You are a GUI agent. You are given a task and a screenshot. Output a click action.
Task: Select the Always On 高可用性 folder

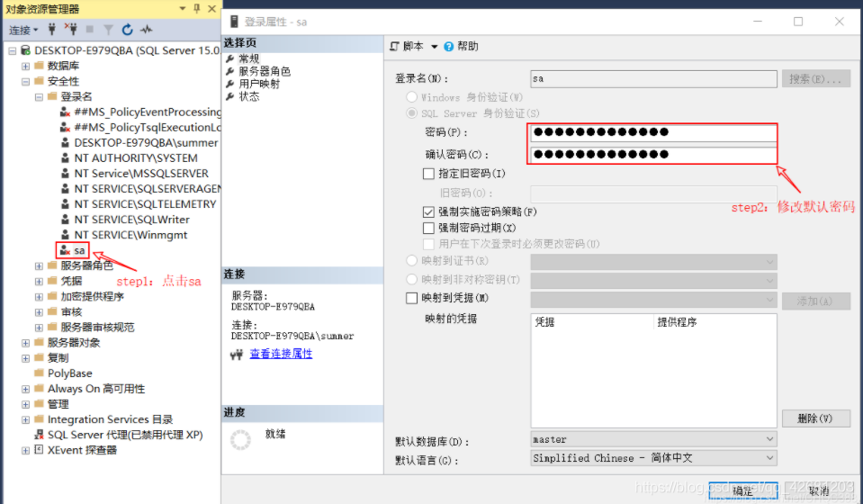96,389
